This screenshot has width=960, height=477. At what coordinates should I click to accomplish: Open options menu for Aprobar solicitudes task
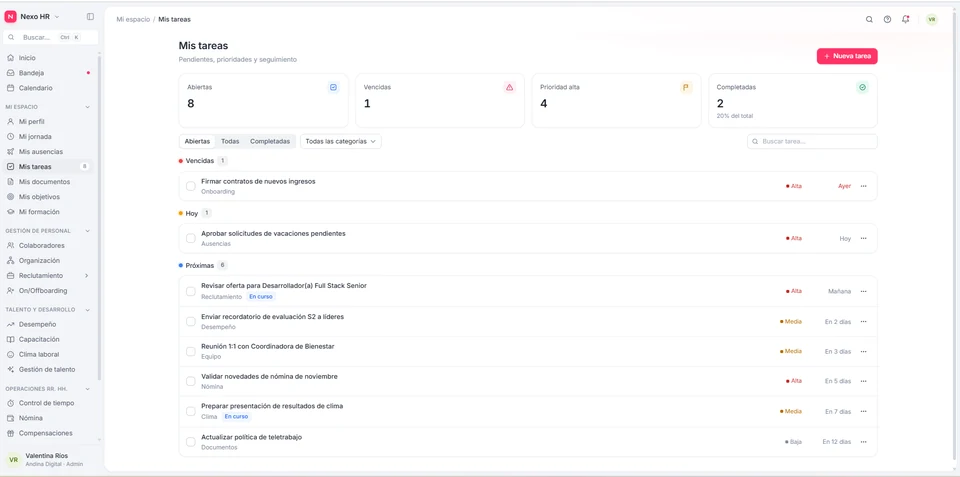(x=863, y=238)
